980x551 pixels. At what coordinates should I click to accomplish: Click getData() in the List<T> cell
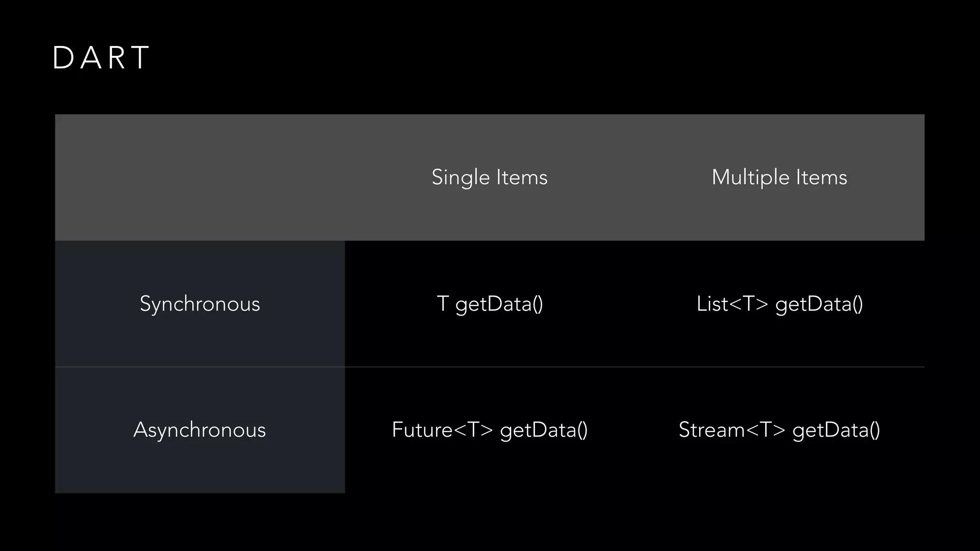coord(819,304)
